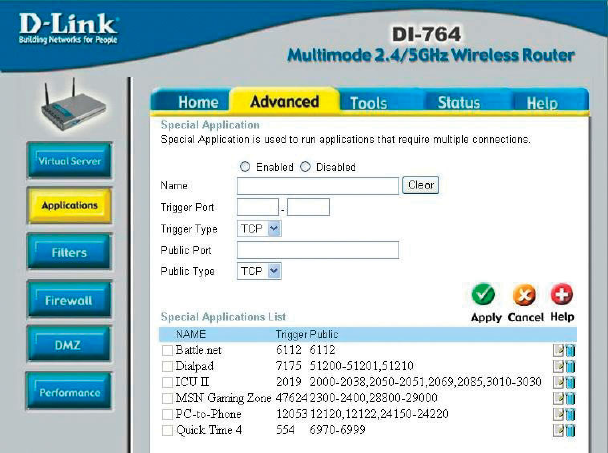Focus the Public Port input field
This screenshot has width=608, height=453.
318,250
